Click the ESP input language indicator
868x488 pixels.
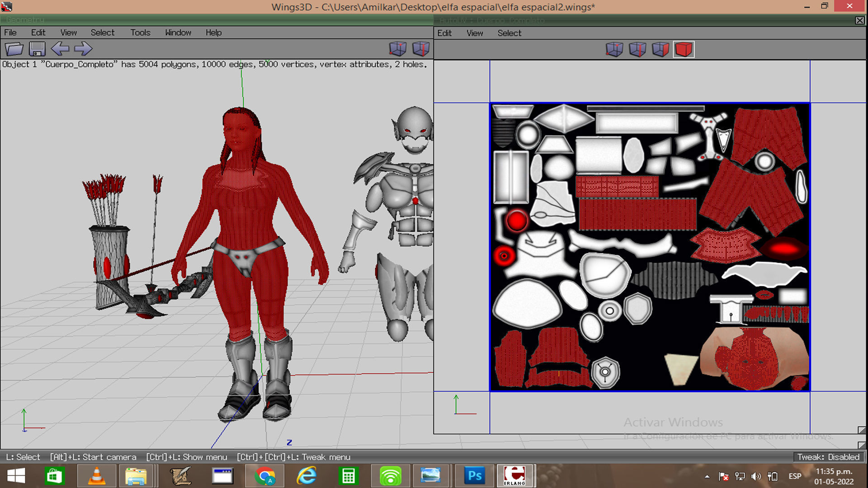[x=795, y=476]
